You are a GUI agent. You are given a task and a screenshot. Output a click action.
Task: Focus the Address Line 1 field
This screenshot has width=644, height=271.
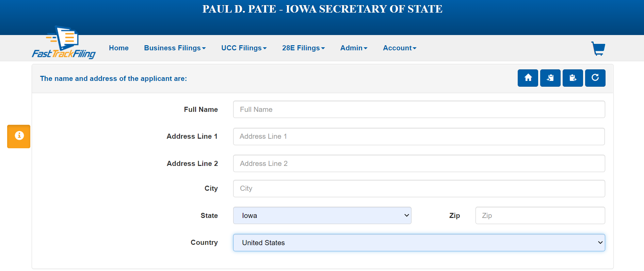[419, 136]
